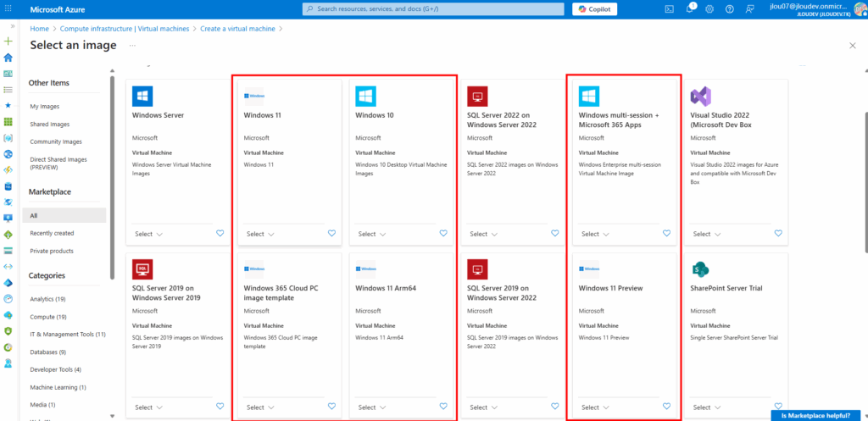Viewport: 868px width, 421px height.
Task: Expand the Select dropdown for Windows 11
Action: click(259, 234)
